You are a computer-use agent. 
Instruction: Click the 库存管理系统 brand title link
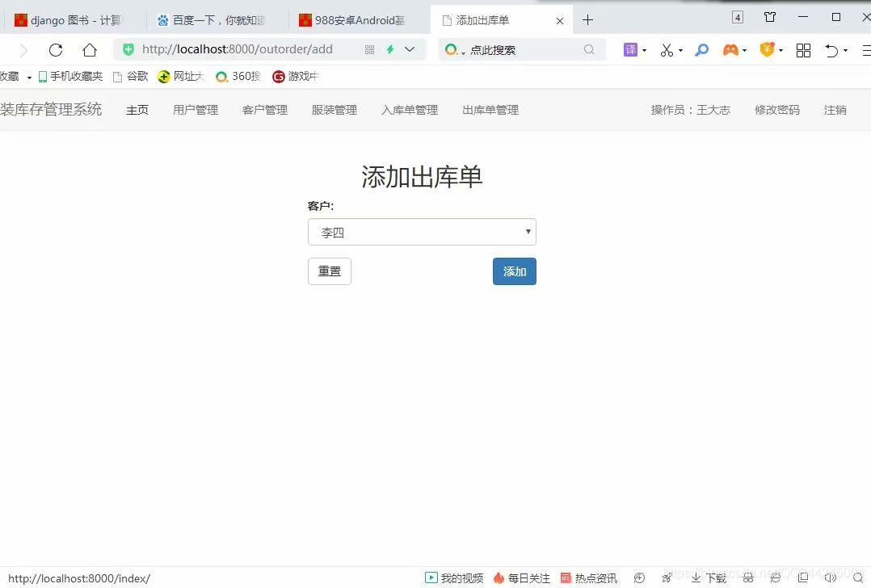click(51, 109)
